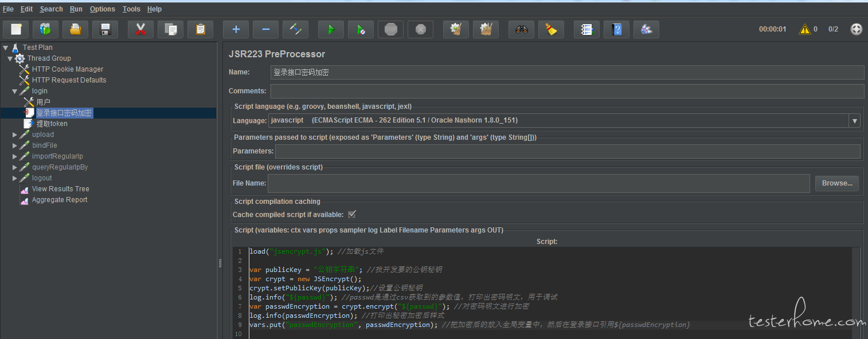868x339 pixels.
Task: Toggle the selected element on or off
Action: (295, 29)
